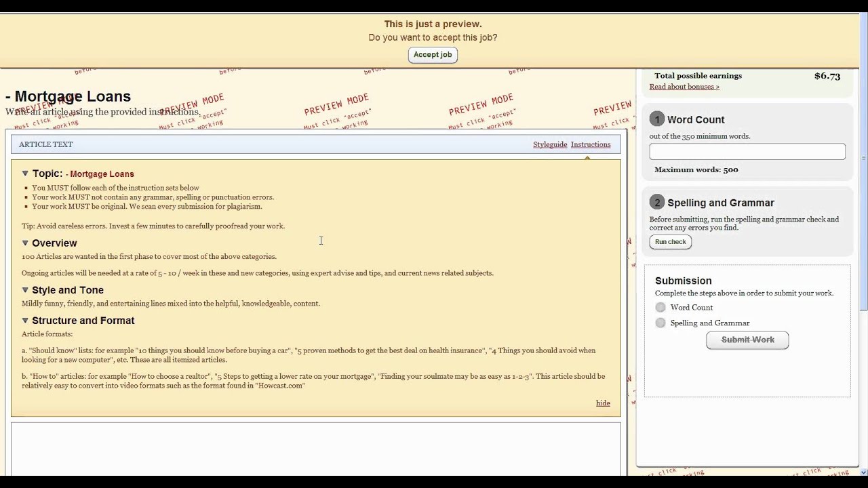Click the 'Mortgage Loans' page heading

[x=68, y=96]
